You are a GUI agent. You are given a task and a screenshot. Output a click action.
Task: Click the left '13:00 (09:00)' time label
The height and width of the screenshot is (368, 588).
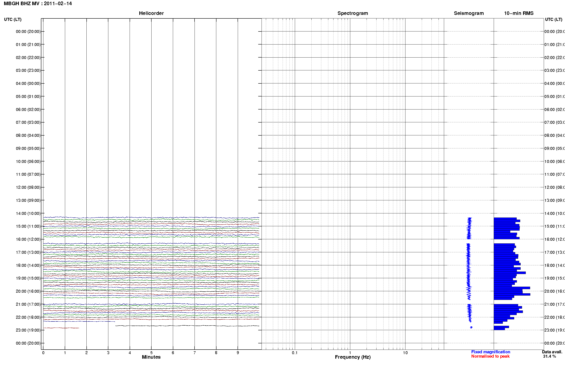click(x=28, y=200)
